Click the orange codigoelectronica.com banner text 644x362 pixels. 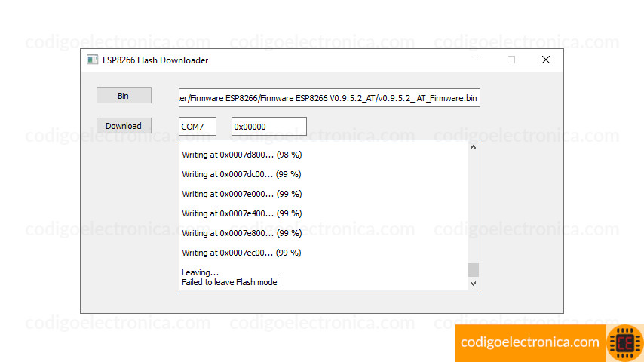click(x=530, y=342)
